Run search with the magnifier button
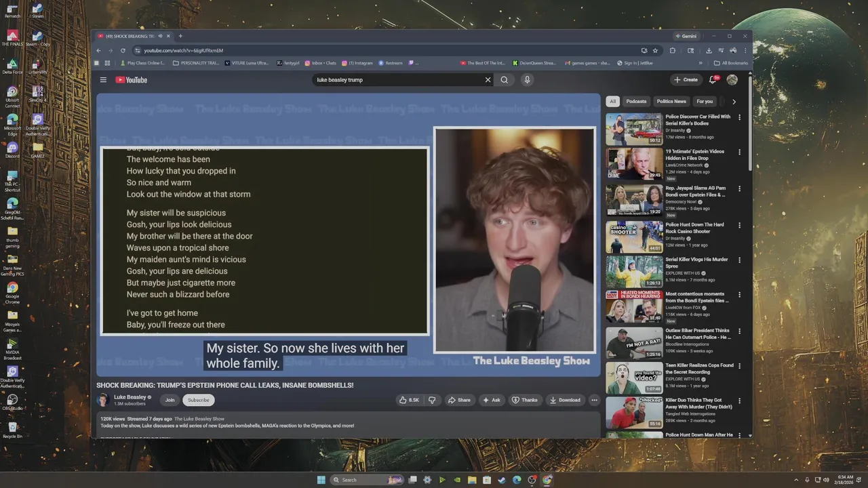The width and height of the screenshot is (868, 488). click(x=505, y=80)
